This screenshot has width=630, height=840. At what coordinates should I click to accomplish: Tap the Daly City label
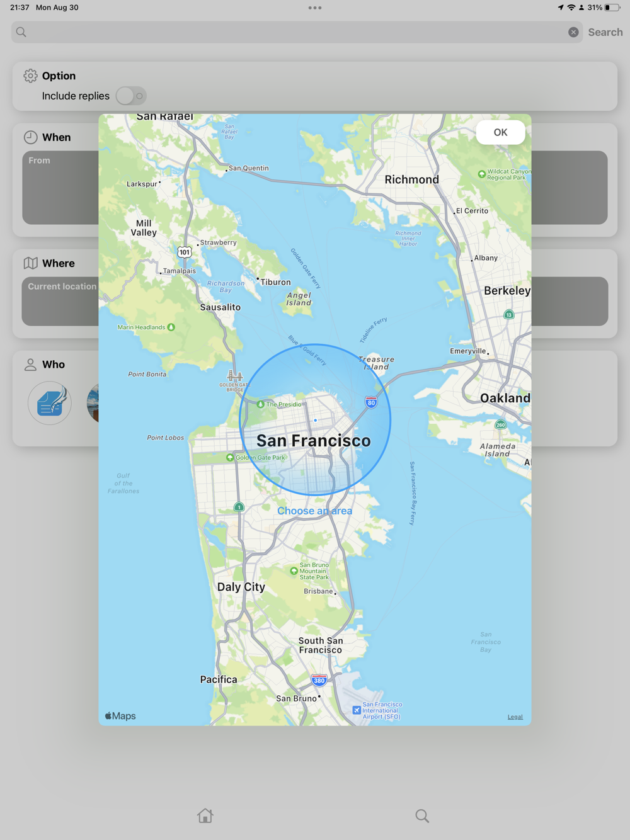pyautogui.click(x=241, y=587)
